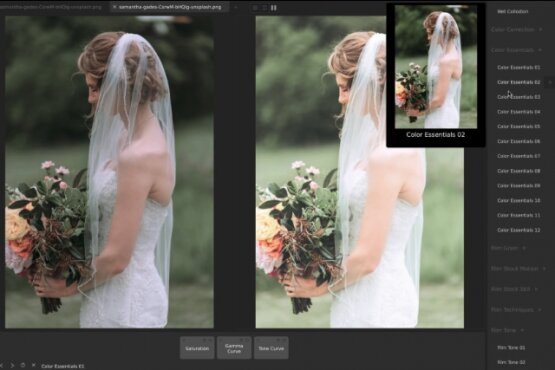
Task: Apply the Color Essentials 03 preset
Action: [519, 97]
